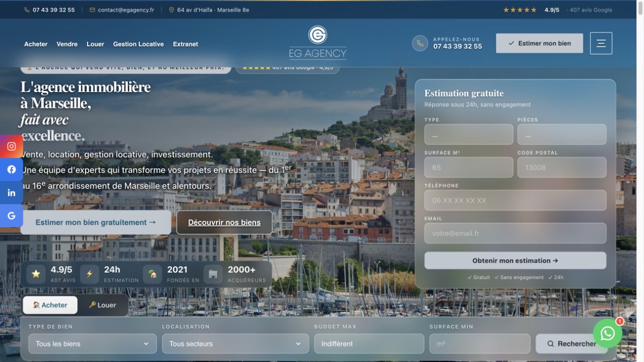Switch to the Louer search tab
Screen dimensions: 644x362
102,305
